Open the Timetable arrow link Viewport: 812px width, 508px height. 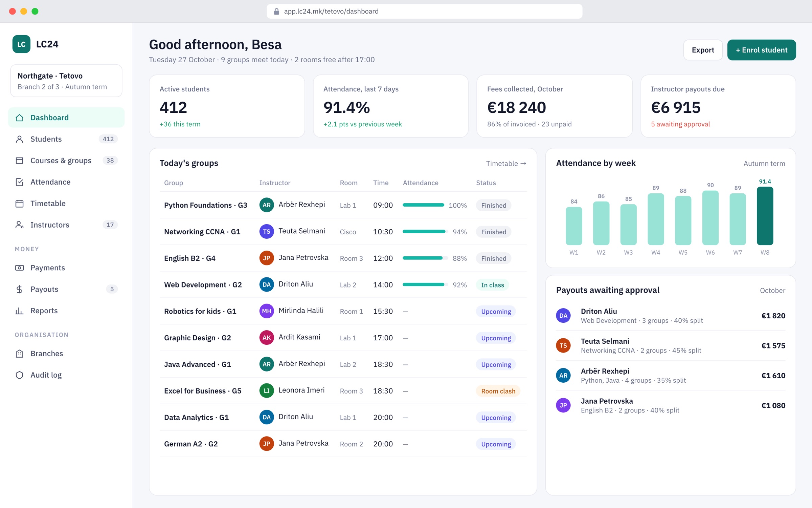[506, 164]
